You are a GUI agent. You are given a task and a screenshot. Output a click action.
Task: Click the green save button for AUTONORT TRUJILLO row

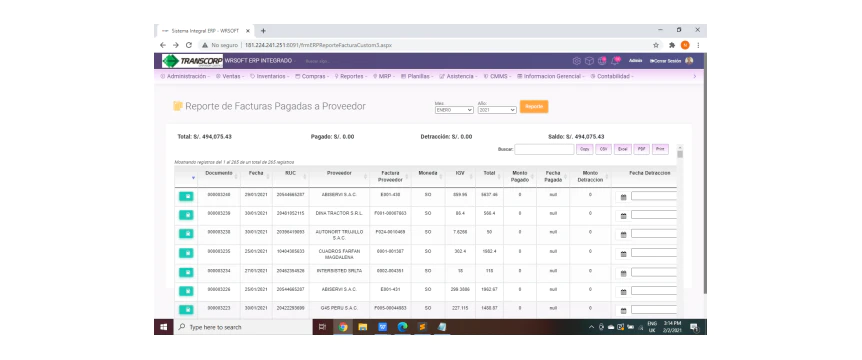coord(186,234)
